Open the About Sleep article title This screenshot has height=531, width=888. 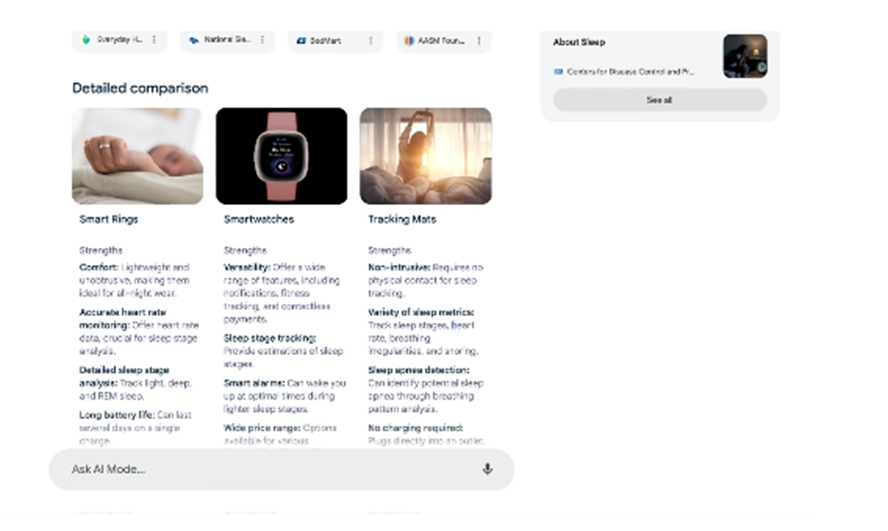pyautogui.click(x=579, y=42)
